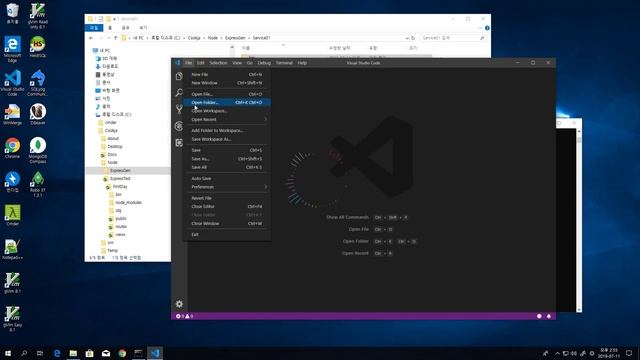Select node_modules folder in File Explorer tree

[128, 202]
